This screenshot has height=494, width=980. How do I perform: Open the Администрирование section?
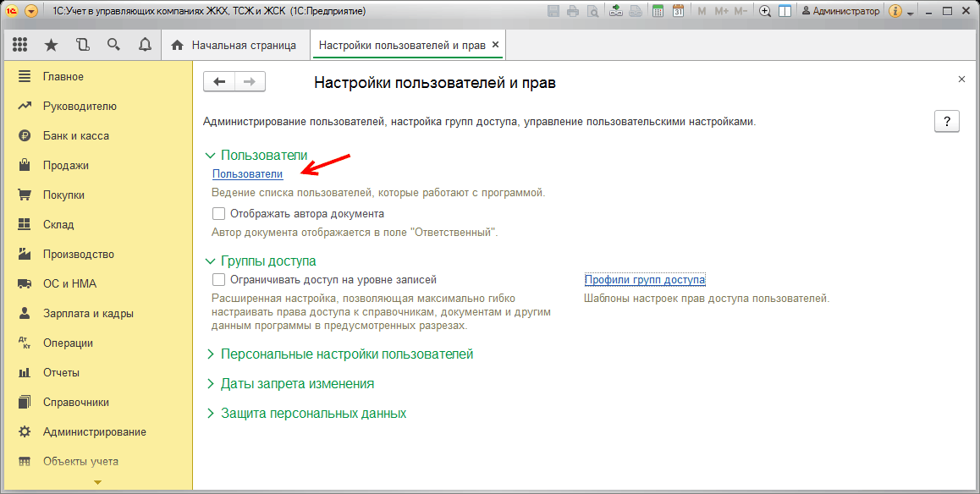tap(96, 431)
